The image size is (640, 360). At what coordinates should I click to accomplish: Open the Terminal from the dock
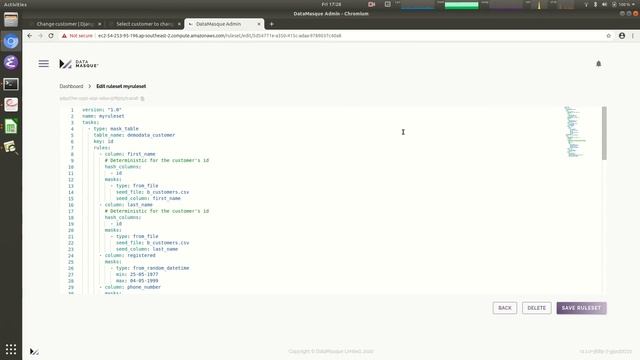[x=11, y=84]
